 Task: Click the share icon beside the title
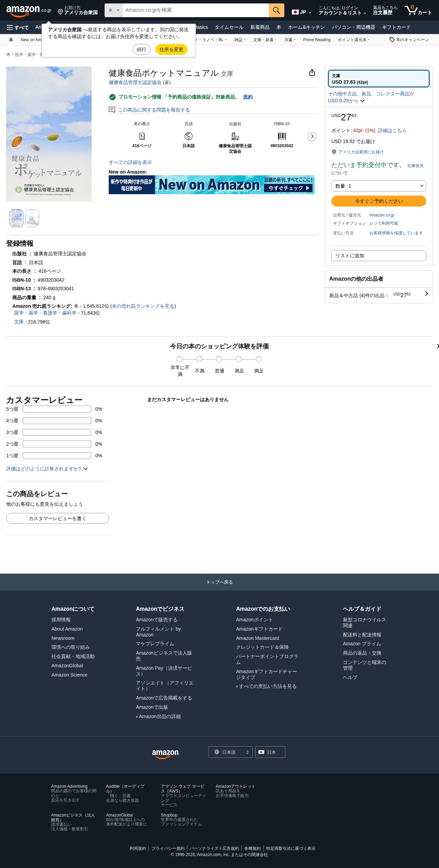click(312, 72)
